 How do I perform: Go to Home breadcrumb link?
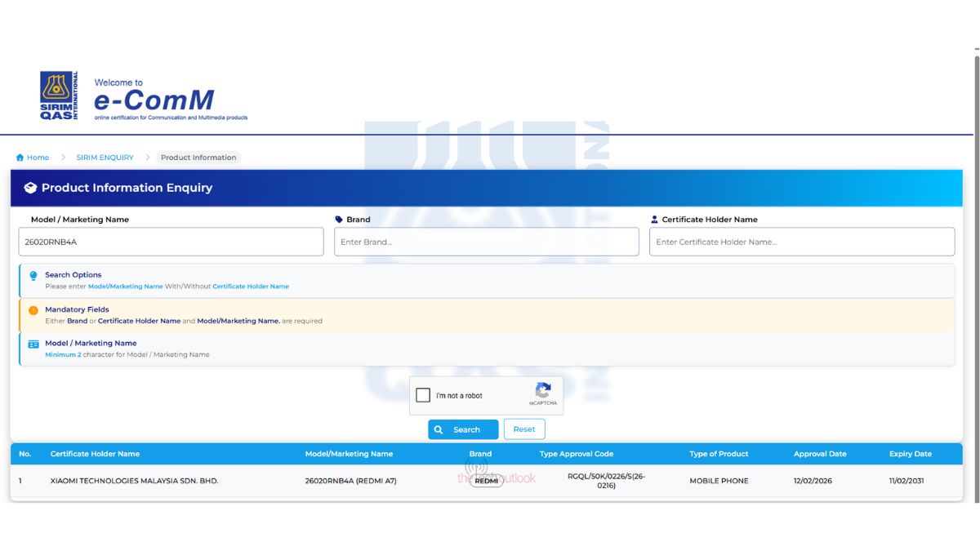pos(38,158)
